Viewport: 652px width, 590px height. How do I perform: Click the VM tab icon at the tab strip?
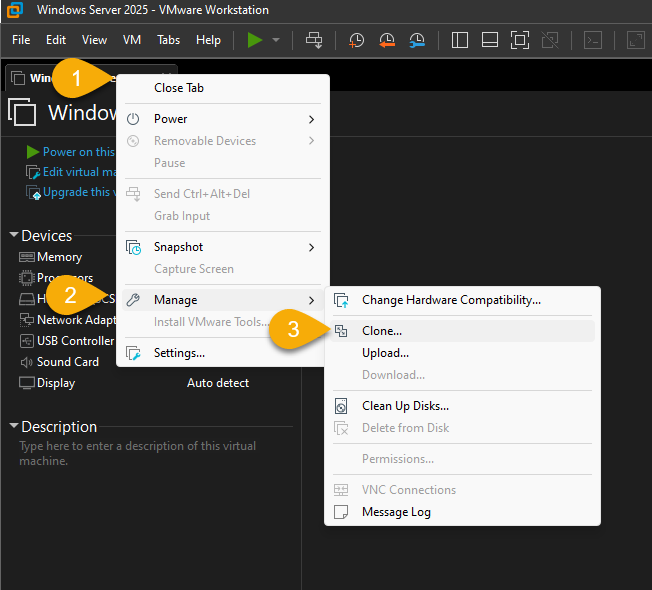(x=18, y=78)
